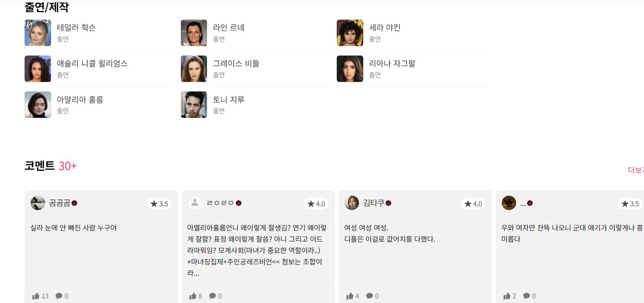Open 김타쿠's profile picture
The width and height of the screenshot is (644, 303).
[352, 203]
